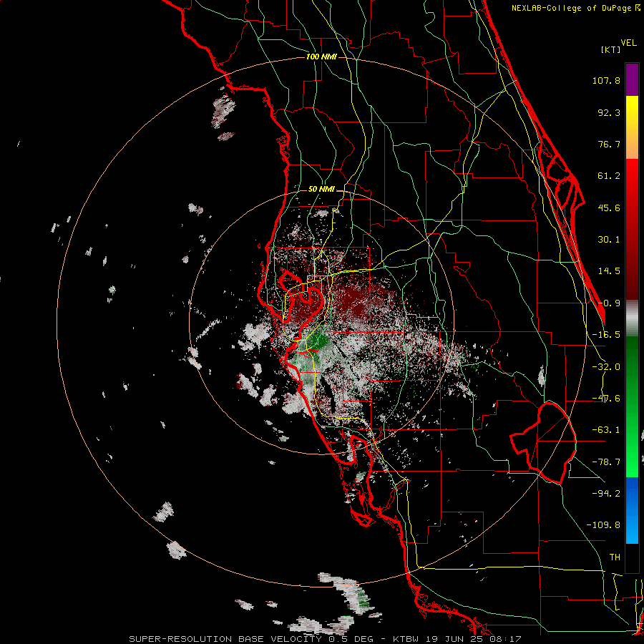Select the -47.6 velocity scale value

click(606, 399)
